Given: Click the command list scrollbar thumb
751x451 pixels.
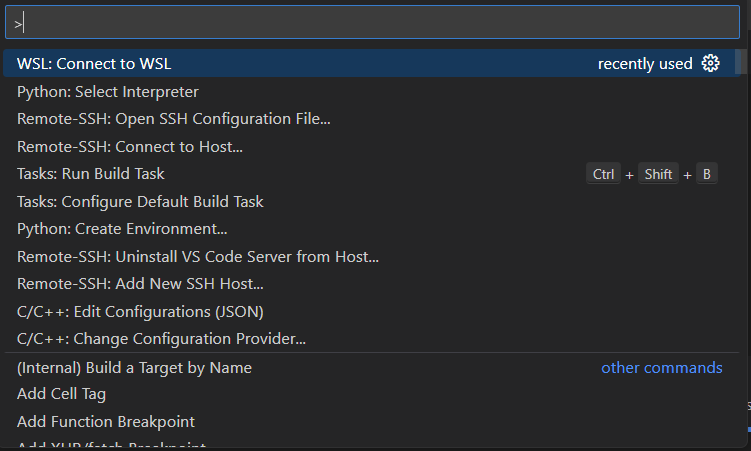Looking at the screenshot, I should coord(740,61).
